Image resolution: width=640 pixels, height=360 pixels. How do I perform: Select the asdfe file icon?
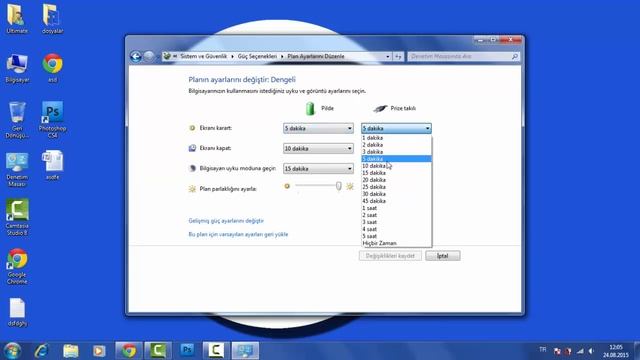[x=52, y=166]
